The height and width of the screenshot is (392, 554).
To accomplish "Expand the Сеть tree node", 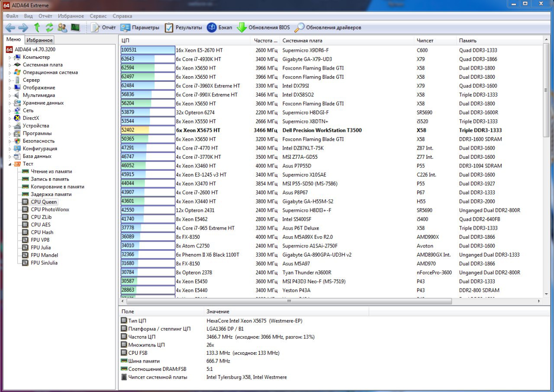I will [10, 111].
